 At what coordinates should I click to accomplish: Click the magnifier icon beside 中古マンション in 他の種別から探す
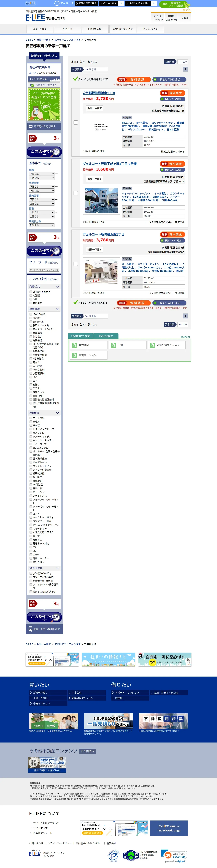click(x=75, y=355)
